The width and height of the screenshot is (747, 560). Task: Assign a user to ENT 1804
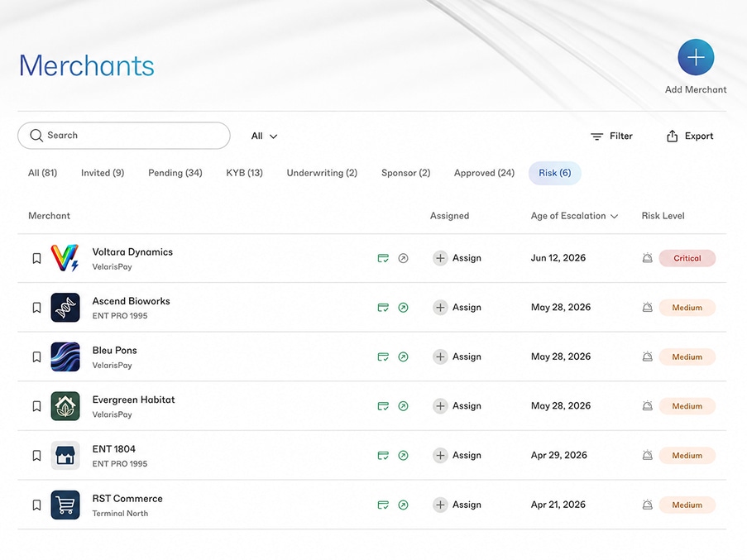[x=457, y=455]
